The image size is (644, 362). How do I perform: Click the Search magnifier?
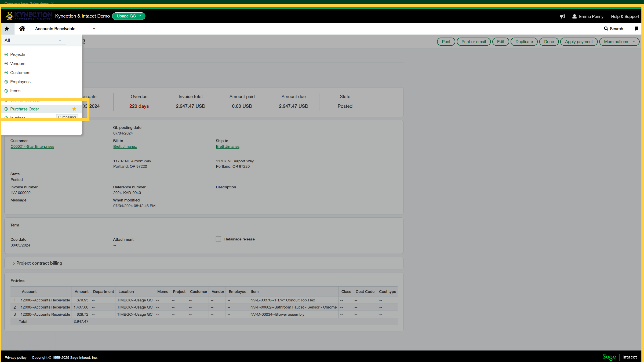pyautogui.click(x=606, y=29)
